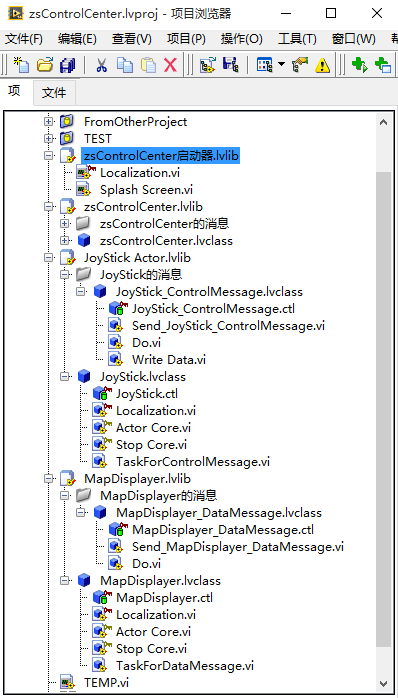Screen dimensions: 398x698
Task: Open the 窗口(W) menu
Action: 353,39
